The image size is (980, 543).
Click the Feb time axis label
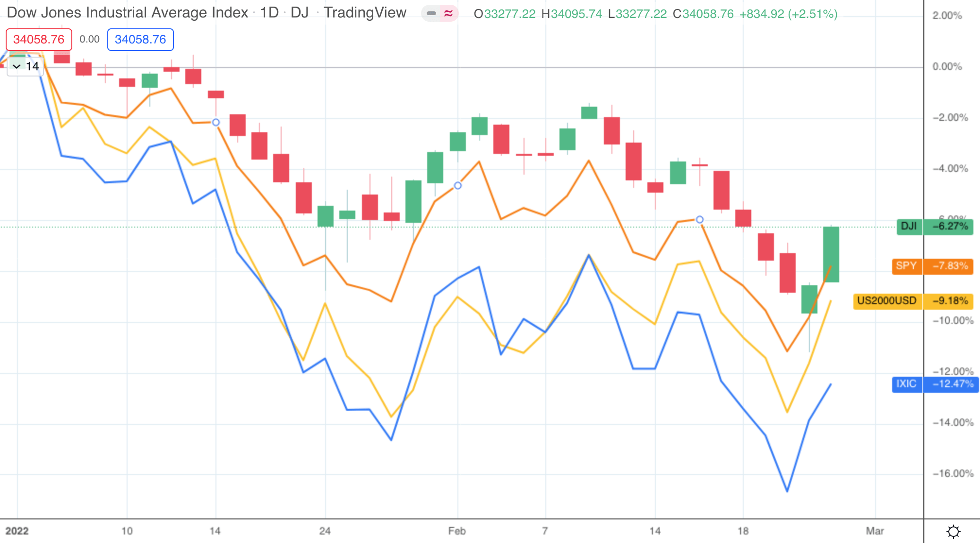457,531
